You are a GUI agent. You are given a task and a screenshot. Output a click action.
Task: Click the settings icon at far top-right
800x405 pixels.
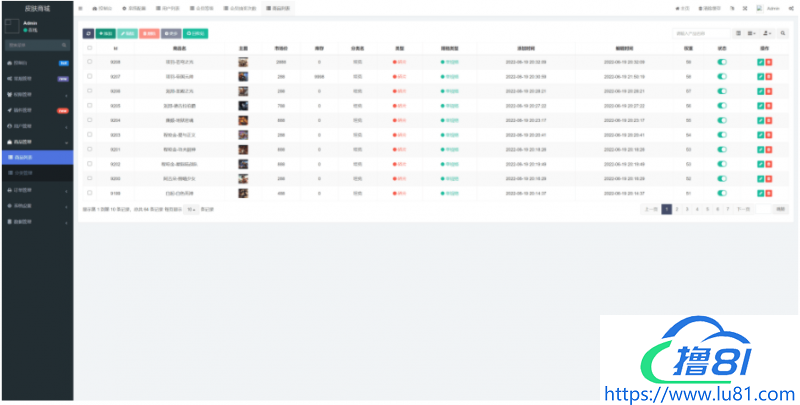click(x=790, y=7)
